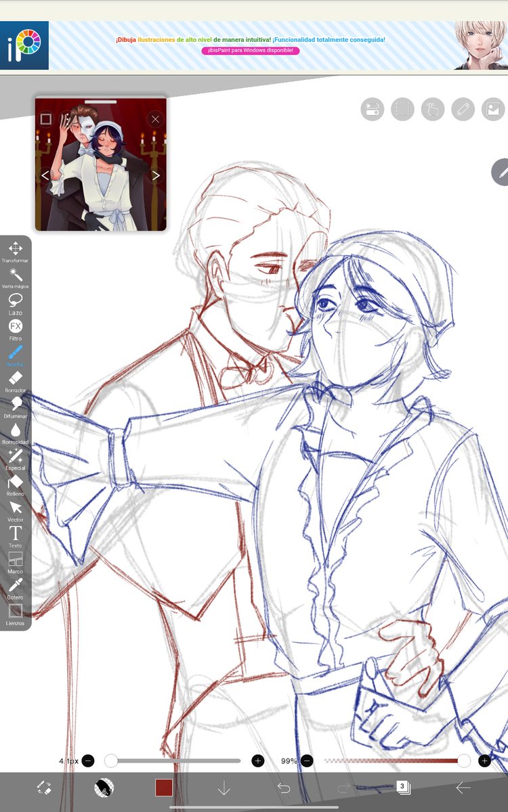
Task: Decrease opacity with minus button
Action: [x=306, y=761]
